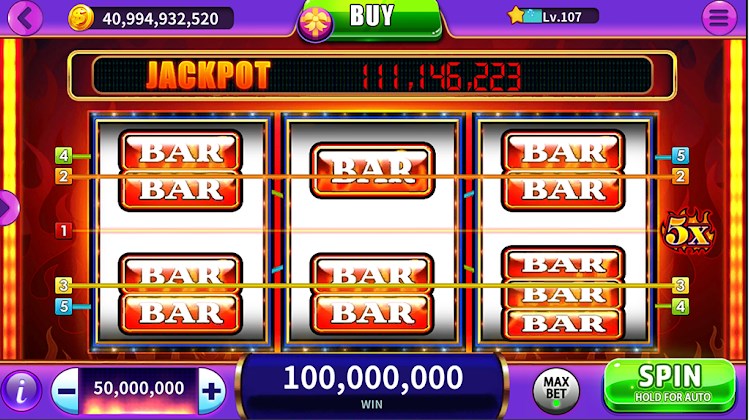Click the JACKPOT amount display
This screenshot has height=420, width=749.
coord(439,76)
